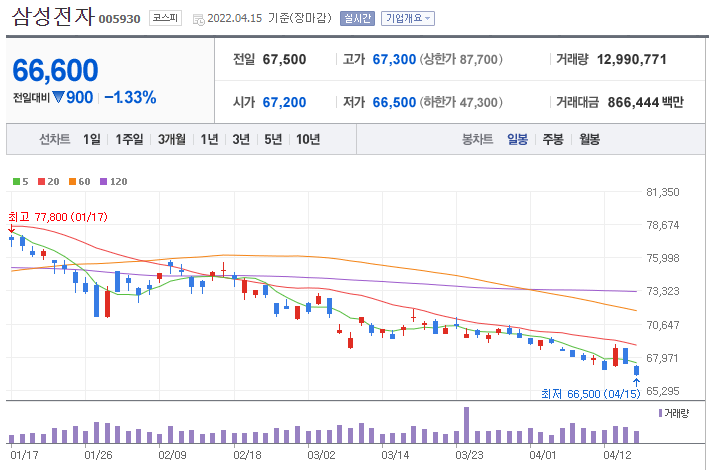Click the 실시간 real-time button

[x=357, y=18]
